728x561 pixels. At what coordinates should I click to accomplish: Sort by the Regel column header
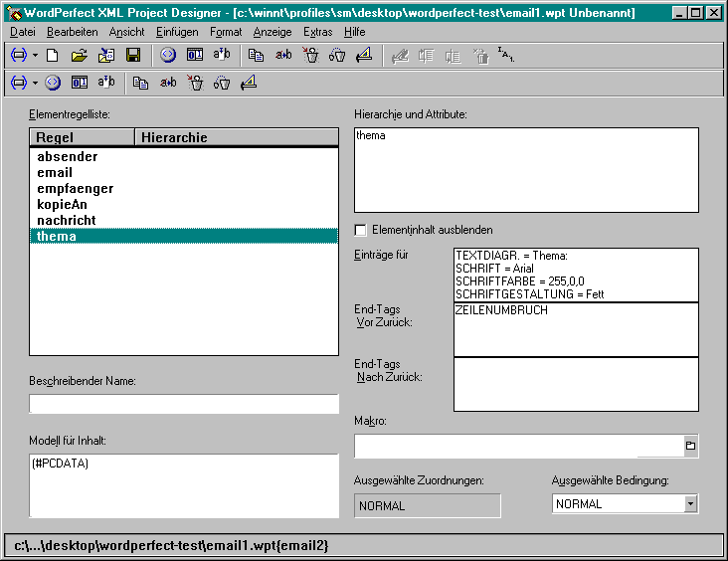point(83,137)
